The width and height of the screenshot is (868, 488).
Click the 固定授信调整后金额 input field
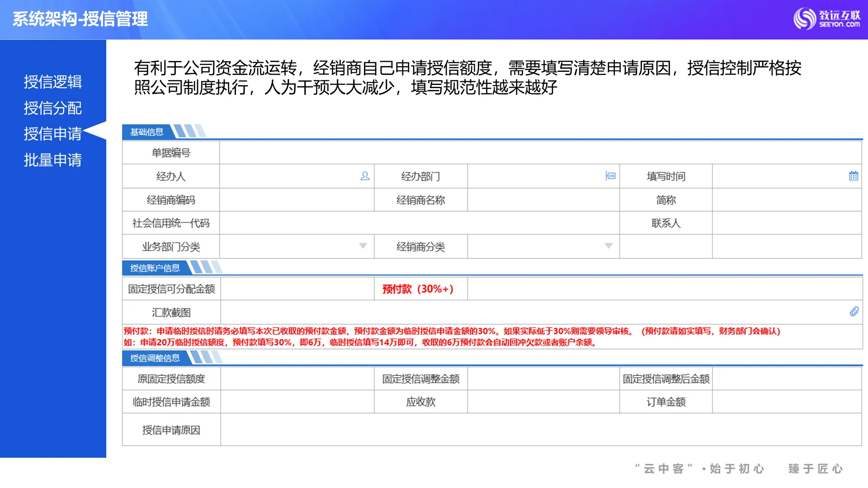point(787,379)
